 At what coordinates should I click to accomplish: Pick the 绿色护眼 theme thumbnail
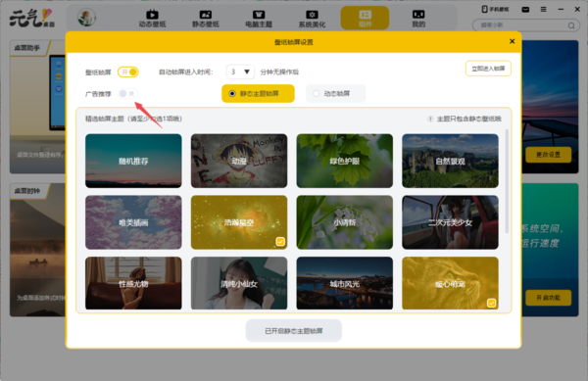[345, 161]
